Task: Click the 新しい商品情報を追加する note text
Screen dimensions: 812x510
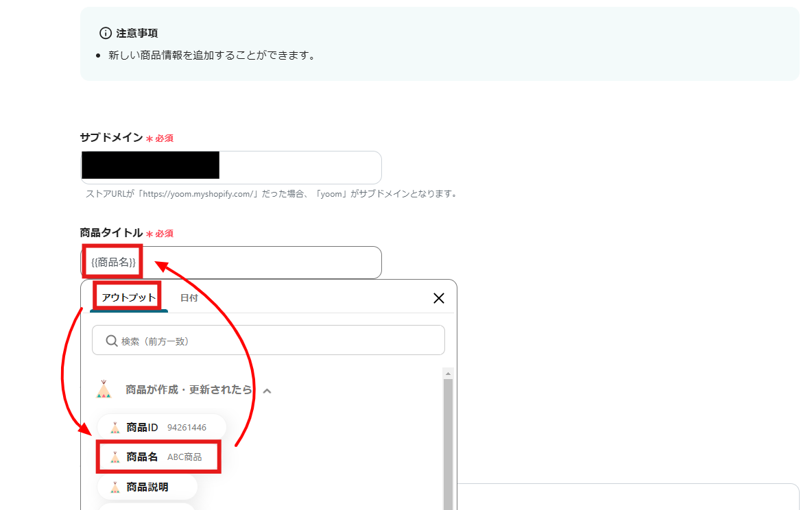Action: click(213, 56)
